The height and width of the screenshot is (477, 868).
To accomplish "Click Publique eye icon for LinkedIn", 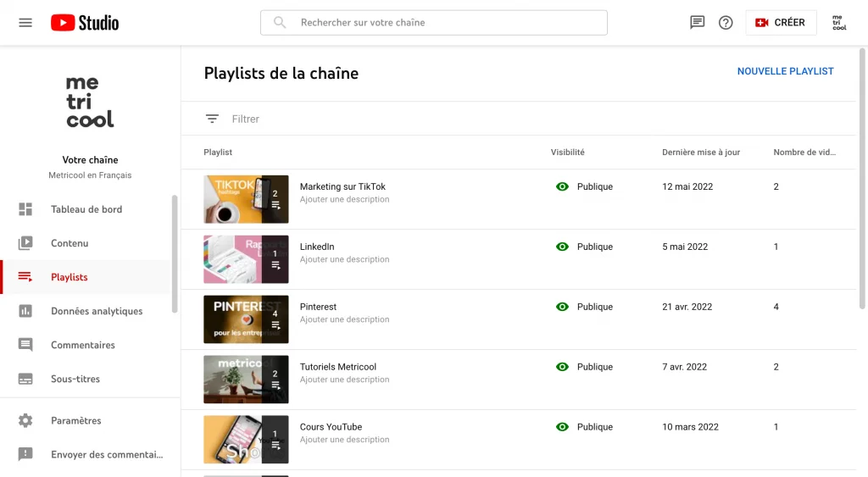I will pos(563,247).
